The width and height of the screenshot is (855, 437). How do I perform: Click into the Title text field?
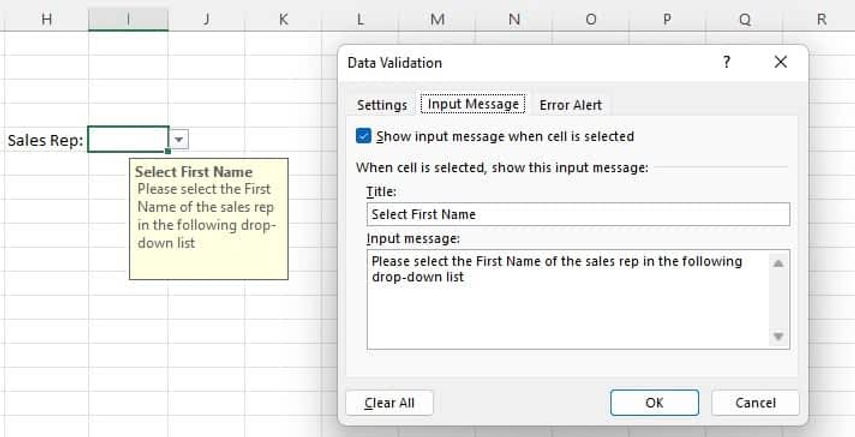(x=578, y=214)
